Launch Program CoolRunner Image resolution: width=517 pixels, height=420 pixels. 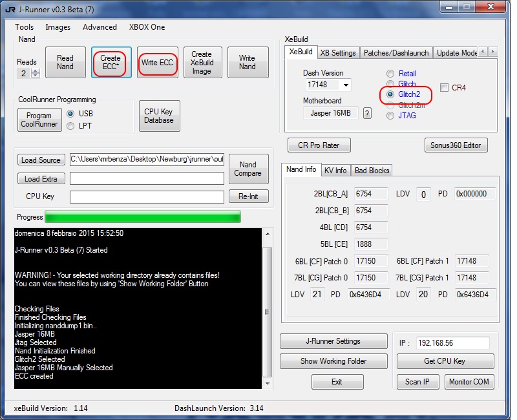click(39, 120)
